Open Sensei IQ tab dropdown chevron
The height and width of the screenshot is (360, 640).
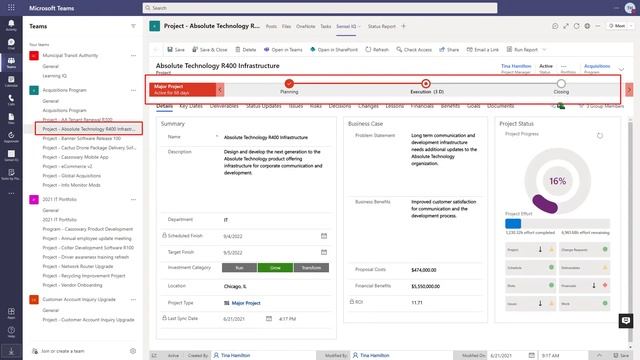(x=360, y=27)
